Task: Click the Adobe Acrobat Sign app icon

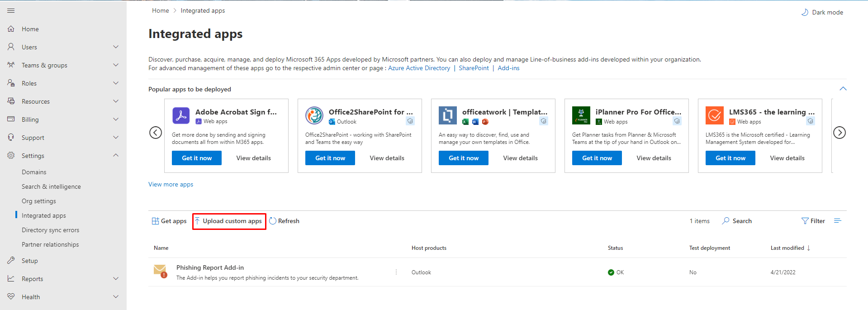Action: (x=181, y=115)
